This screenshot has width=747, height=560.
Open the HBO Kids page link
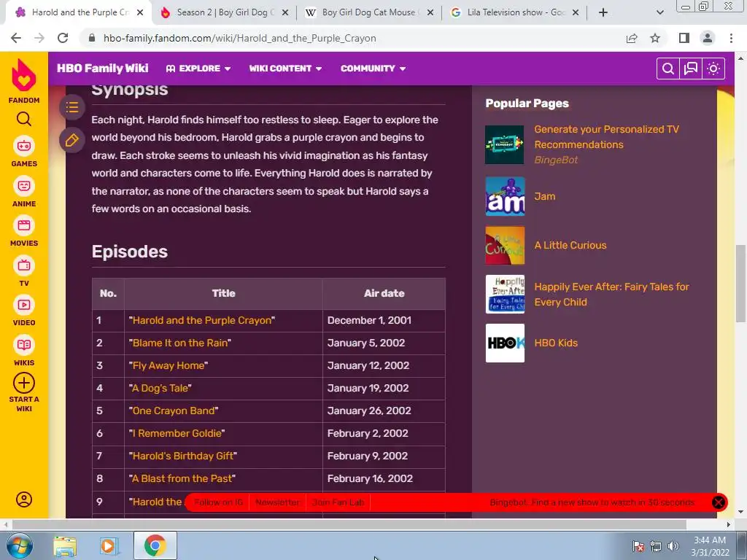tap(555, 343)
